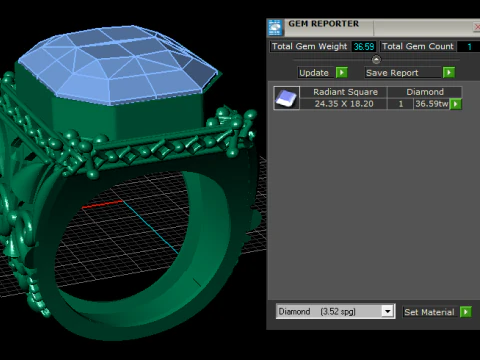480x360 pixels.
Task: Click the green arrow next to Update
Action: click(342, 72)
